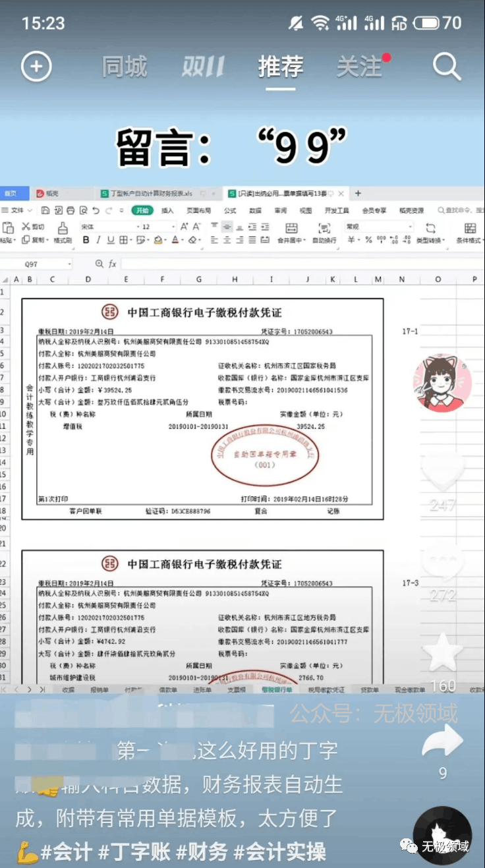Click the 复制 copy button
Image resolution: width=485 pixels, height=868 pixels.
coord(36,241)
